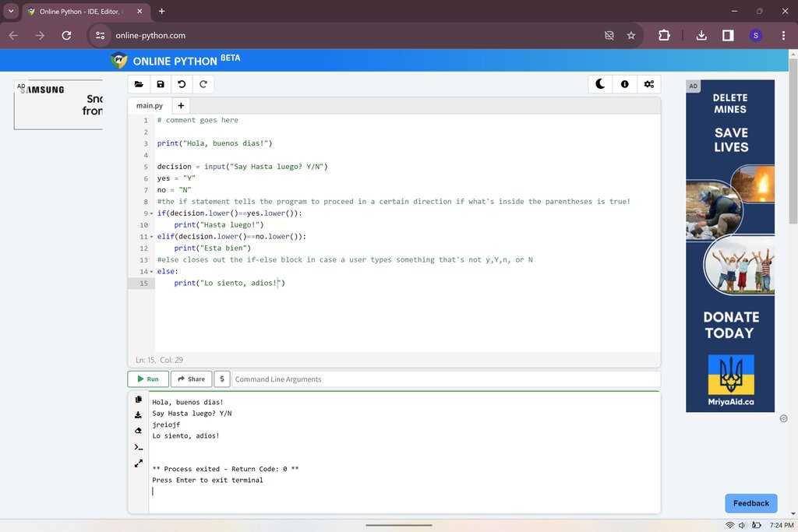The height and width of the screenshot is (532, 798).
Task: Clear the terminal with eraser icon
Action: point(139,431)
